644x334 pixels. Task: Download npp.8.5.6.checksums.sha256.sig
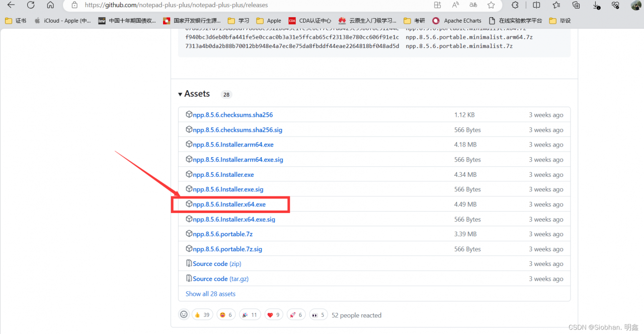point(237,130)
